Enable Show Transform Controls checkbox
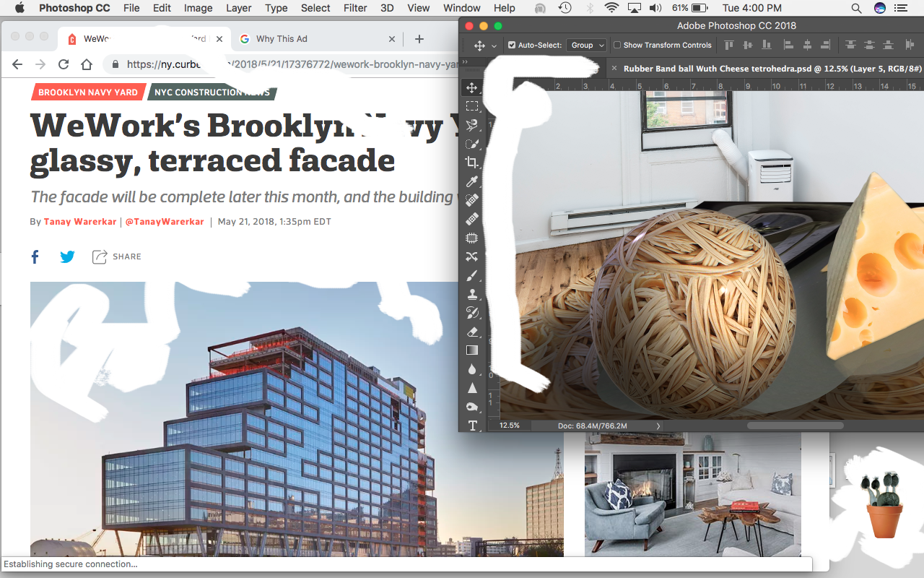This screenshot has width=924, height=578. pos(617,45)
